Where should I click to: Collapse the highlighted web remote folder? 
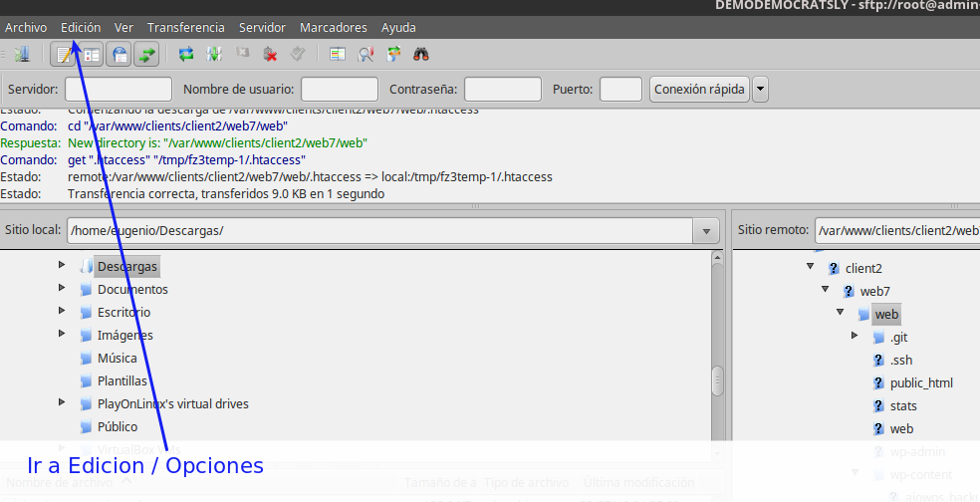[x=840, y=312]
